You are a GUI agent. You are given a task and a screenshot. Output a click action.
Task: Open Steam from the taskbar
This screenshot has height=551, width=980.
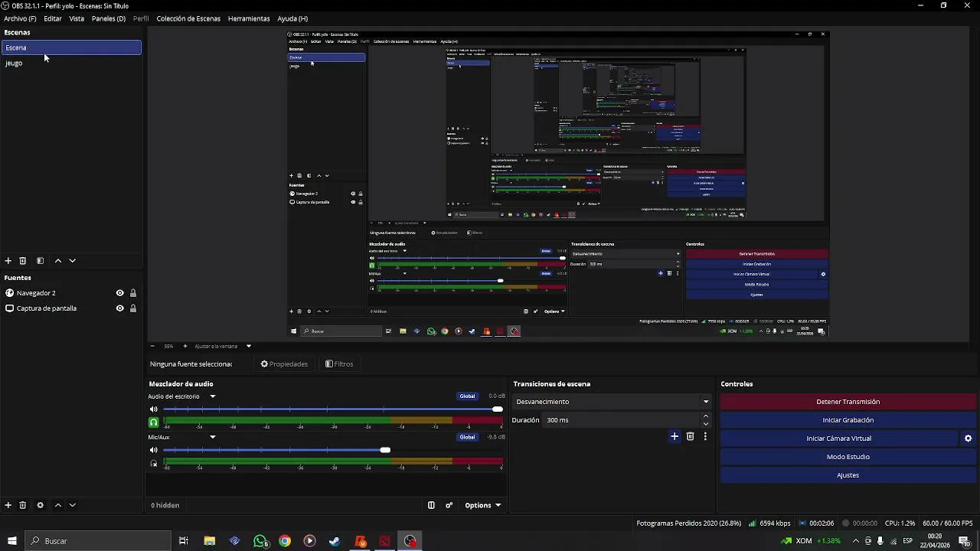point(335,541)
